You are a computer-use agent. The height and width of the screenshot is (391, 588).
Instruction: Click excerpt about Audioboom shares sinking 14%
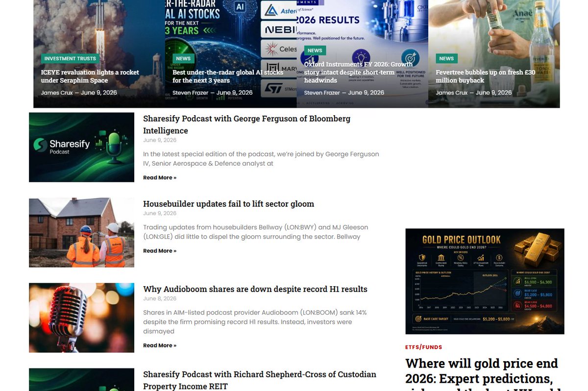pyautogui.click(x=255, y=322)
